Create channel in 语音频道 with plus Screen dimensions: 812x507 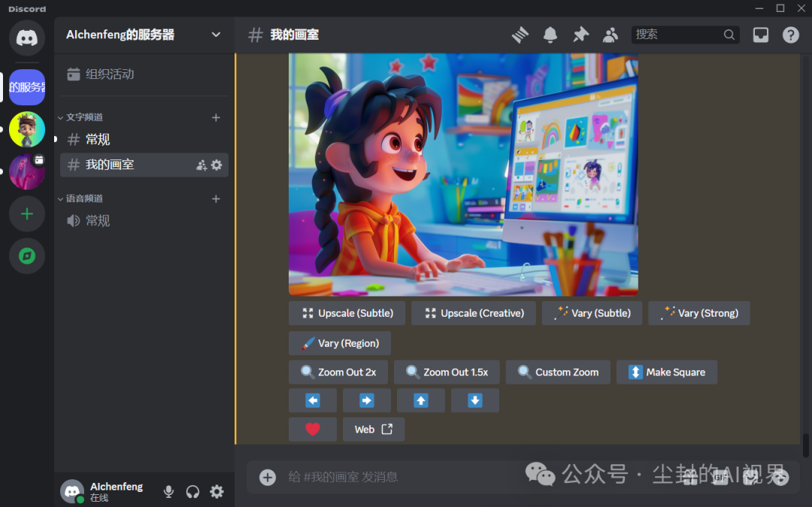pos(216,199)
